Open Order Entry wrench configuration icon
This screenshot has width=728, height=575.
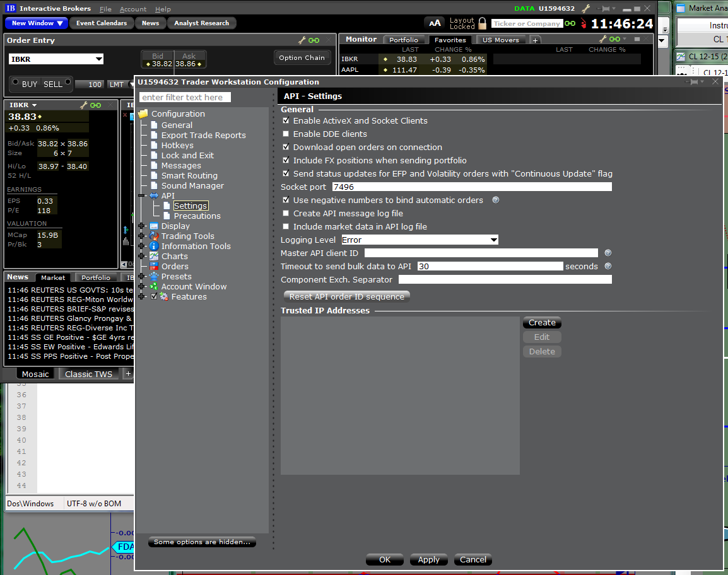302,40
